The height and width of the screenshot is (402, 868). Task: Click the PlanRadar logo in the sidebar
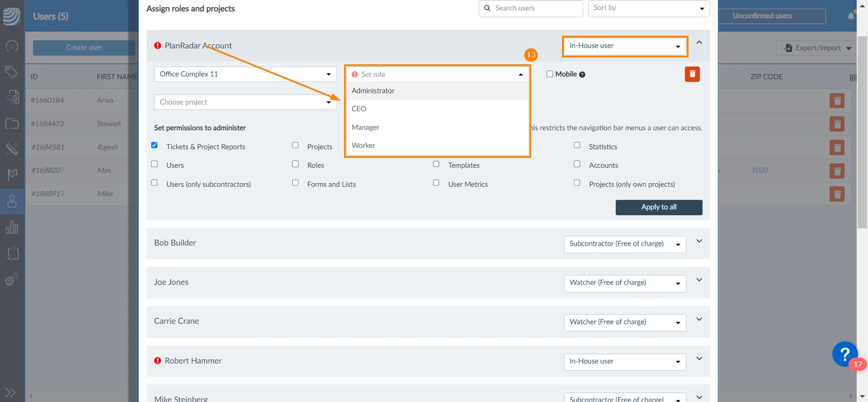[11, 16]
